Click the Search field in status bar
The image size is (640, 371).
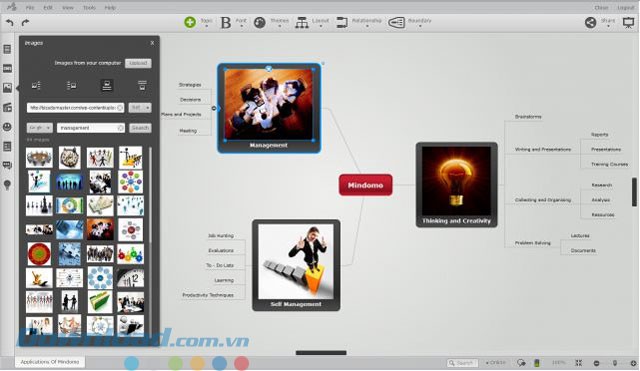462,362
